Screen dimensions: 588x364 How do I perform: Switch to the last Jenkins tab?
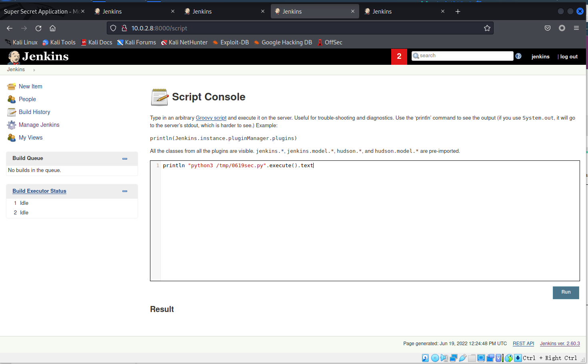404,12
